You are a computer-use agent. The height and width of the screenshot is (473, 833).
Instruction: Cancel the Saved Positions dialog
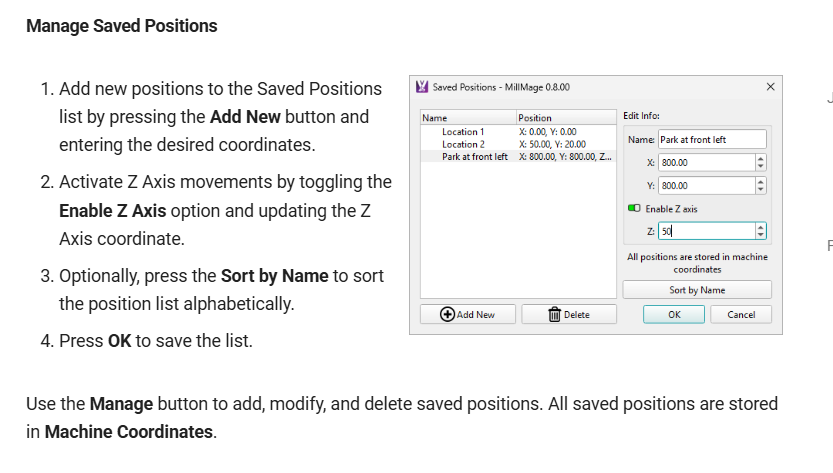(741, 314)
